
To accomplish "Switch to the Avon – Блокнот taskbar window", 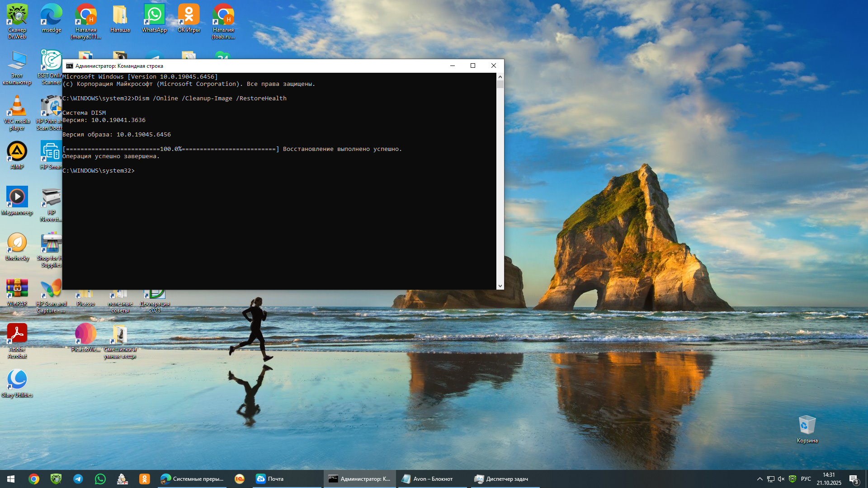I will pyautogui.click(x=432, y=479).
